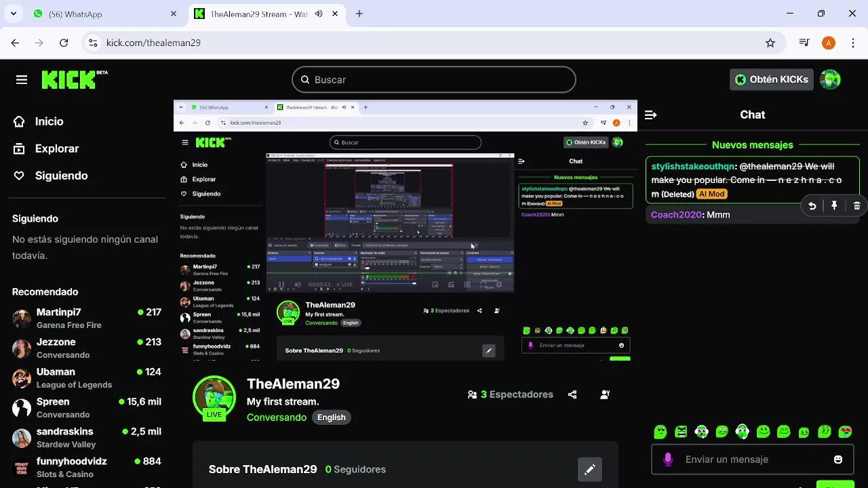Click the 0 Seguidores count

point(355,469)
